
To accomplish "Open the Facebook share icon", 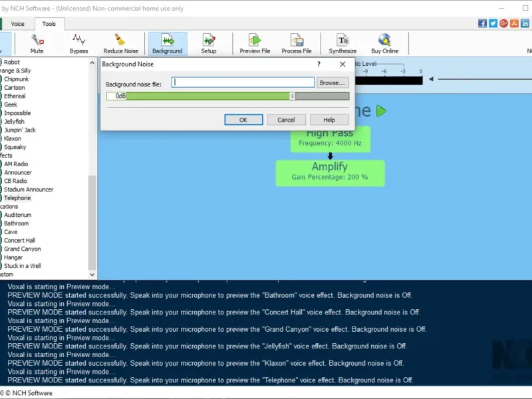I will click(482, 23).
